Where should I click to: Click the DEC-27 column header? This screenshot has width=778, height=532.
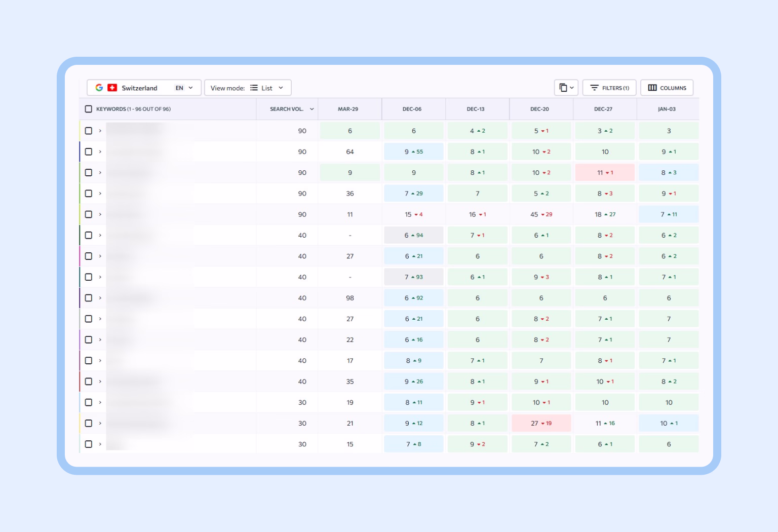click(x=603, y=109)
